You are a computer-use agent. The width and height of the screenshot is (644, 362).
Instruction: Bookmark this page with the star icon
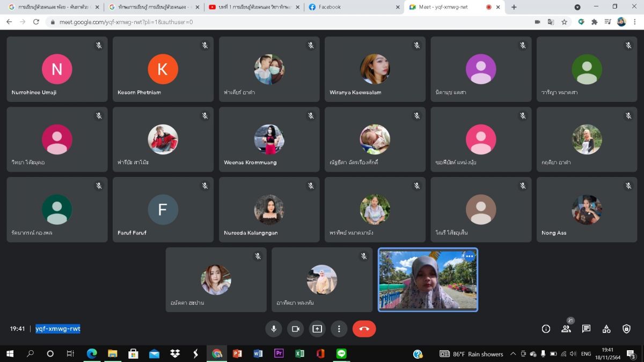coord(564,22)
